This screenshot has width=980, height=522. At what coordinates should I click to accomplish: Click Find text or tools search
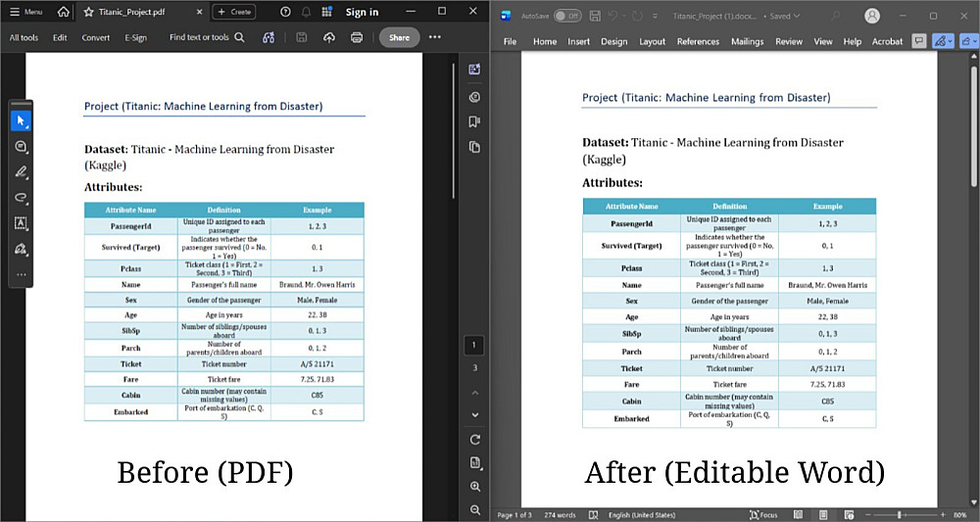[x=207, y=37]
